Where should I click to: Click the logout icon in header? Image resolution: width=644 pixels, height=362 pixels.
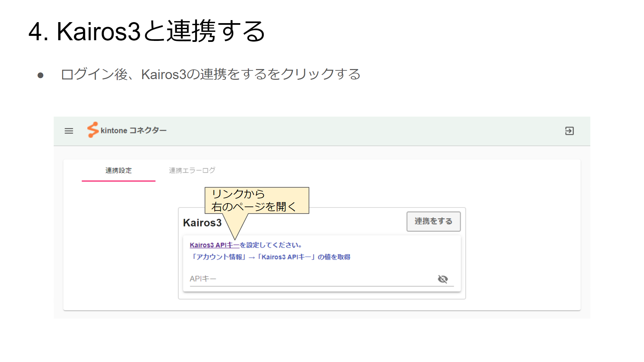(x=569, y=131)
